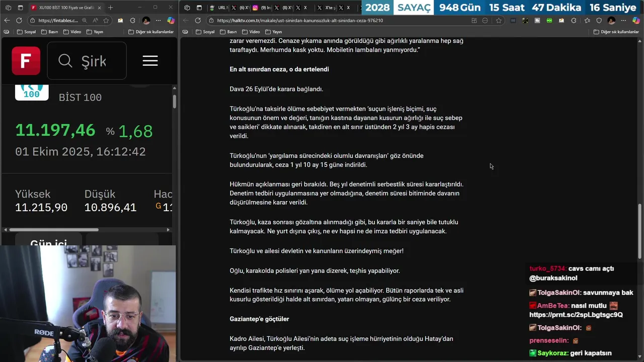Switch to the (8) X tab

283,8
